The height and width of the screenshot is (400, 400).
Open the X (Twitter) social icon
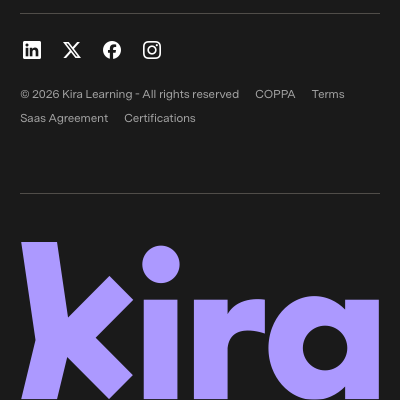(x=72, y=50)
